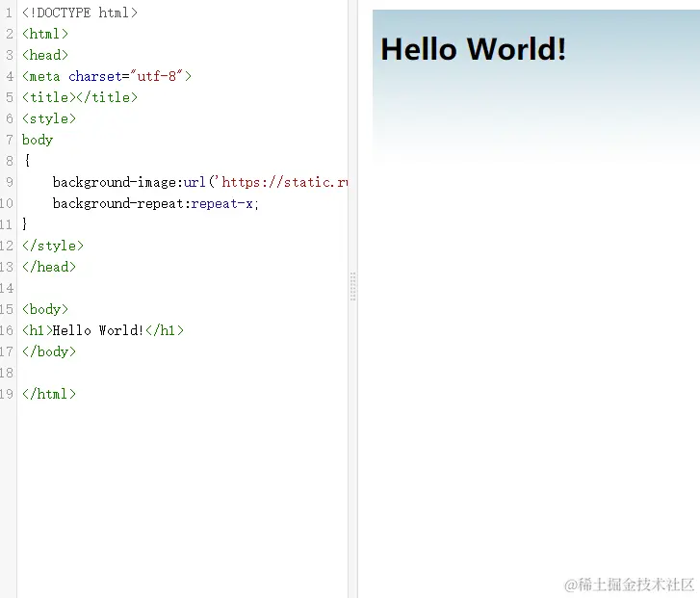
Task: Click the opening brace on line 8
Action: pyautogui.click(x=27, y=161)
